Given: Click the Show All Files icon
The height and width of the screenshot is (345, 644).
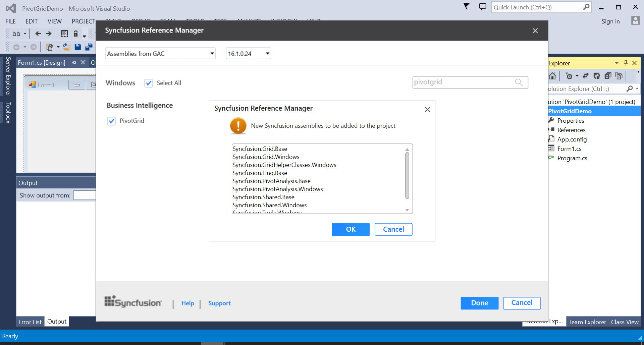Looking at the screenshot, I should 619,76.
